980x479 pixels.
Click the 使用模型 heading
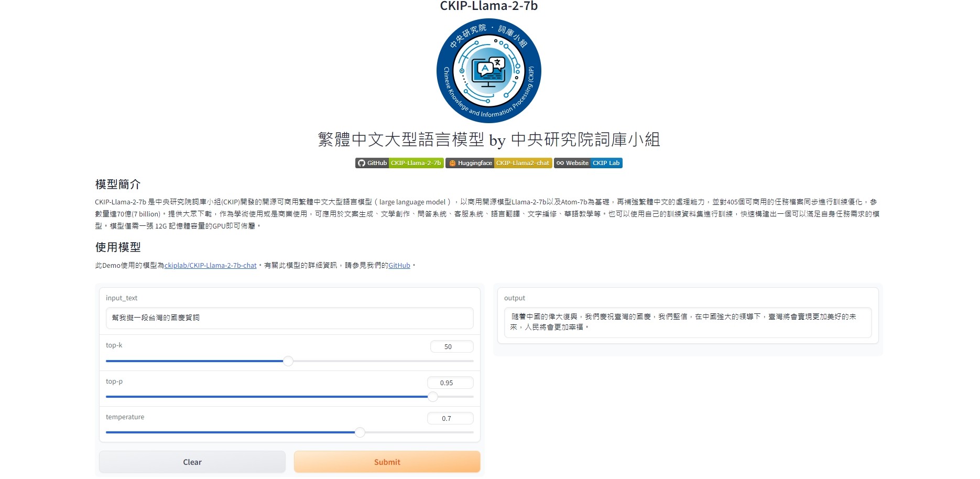coord(118,247)
